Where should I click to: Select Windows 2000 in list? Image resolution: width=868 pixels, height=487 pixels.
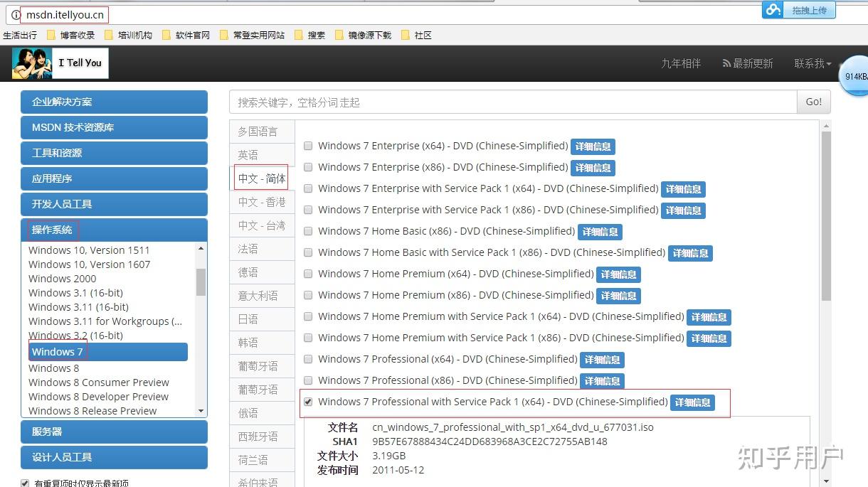coord(63,279)
